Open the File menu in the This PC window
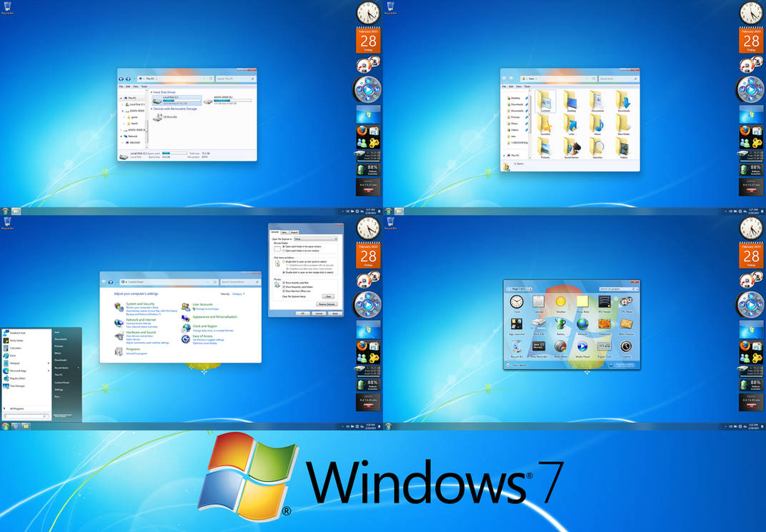 click(x=121, y=86)
